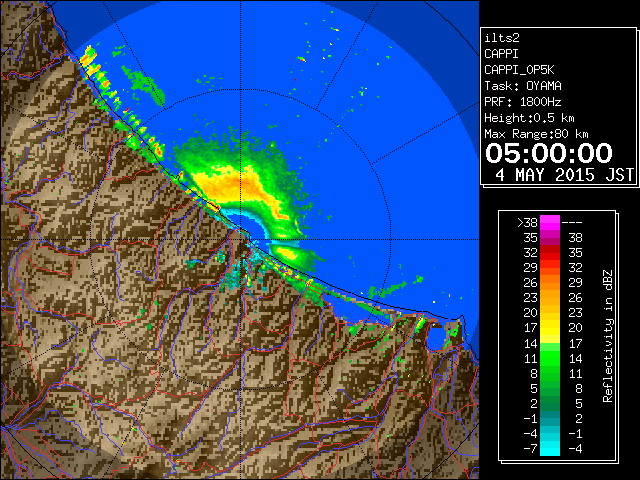Pick the dark green 2 to 5 dBZ swatch

coord(550,403)
